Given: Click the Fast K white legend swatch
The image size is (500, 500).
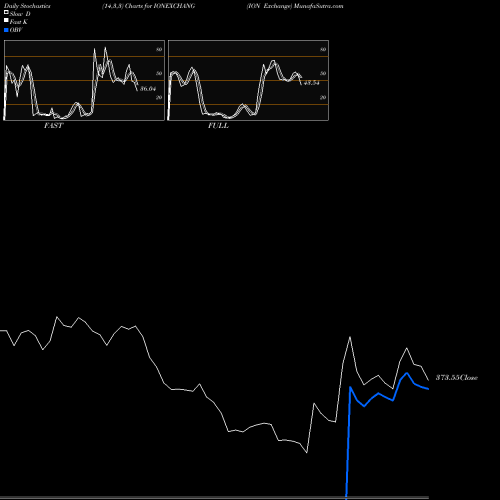Looking at the screenshot, I should [6, 21].
